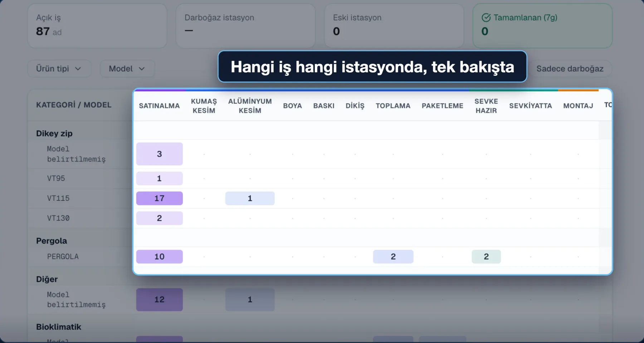This screenshot has width=644, height=343.
Task: Toggle the Sadece darboğaz filter
Action: 570,69
